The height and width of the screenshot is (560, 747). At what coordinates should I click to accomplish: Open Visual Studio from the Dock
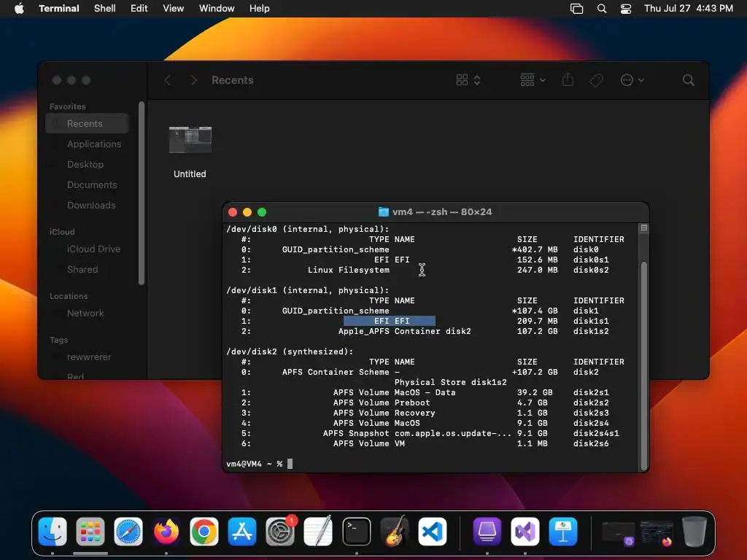coord(525,532)
